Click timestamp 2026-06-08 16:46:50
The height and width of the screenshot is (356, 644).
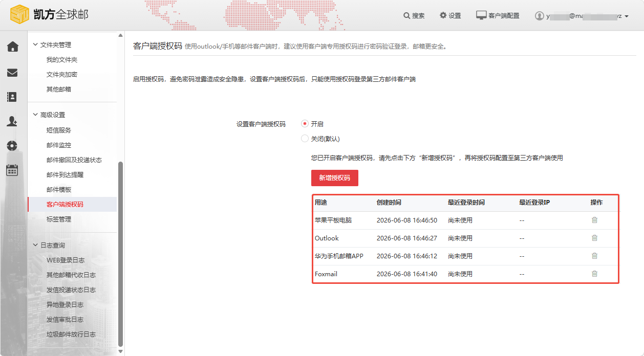407,220
